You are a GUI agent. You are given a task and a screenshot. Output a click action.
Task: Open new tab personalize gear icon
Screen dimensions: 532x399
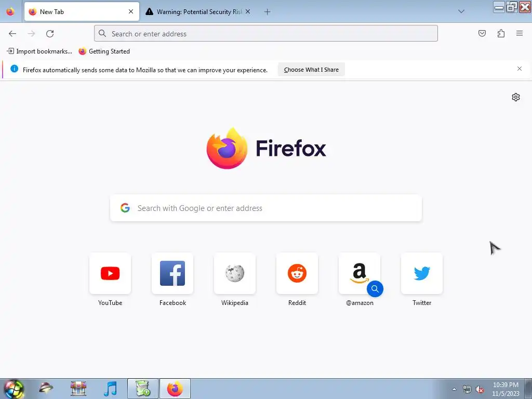[x=516, y=97]
